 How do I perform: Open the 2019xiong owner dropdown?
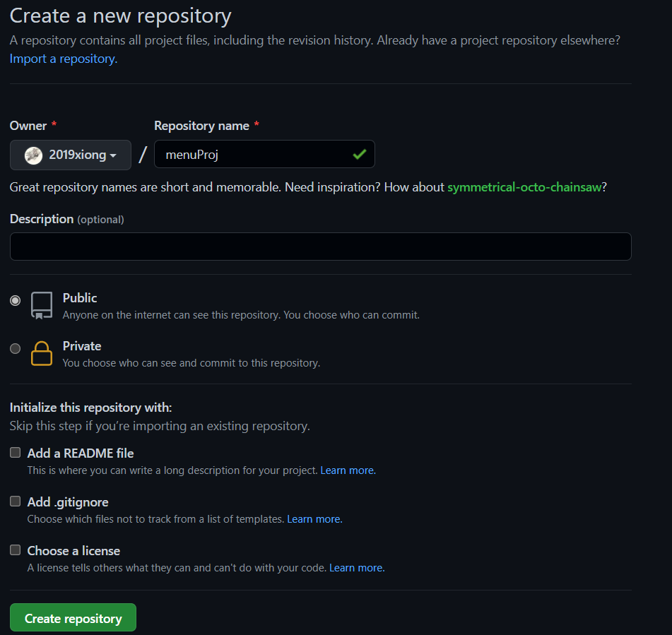coord(71,155)
